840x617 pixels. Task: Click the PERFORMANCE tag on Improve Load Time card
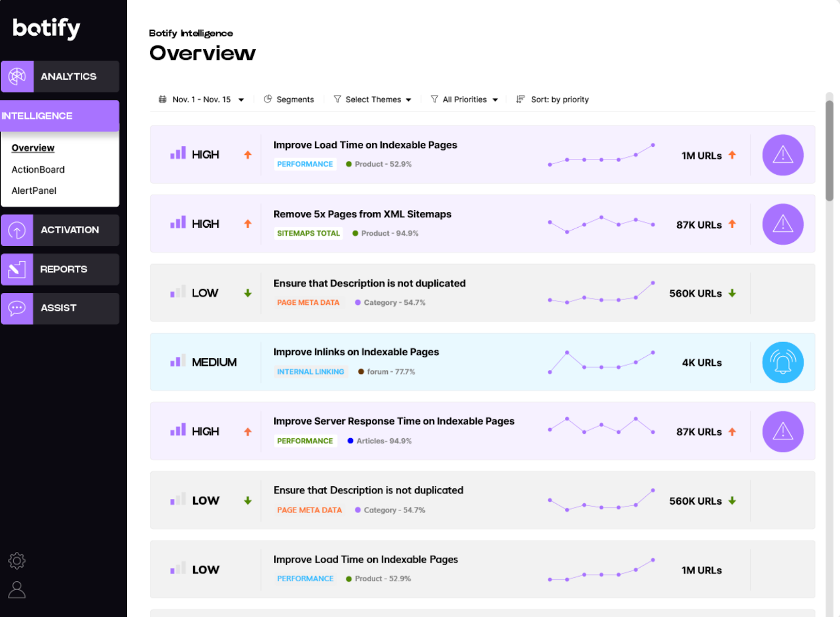305,164
